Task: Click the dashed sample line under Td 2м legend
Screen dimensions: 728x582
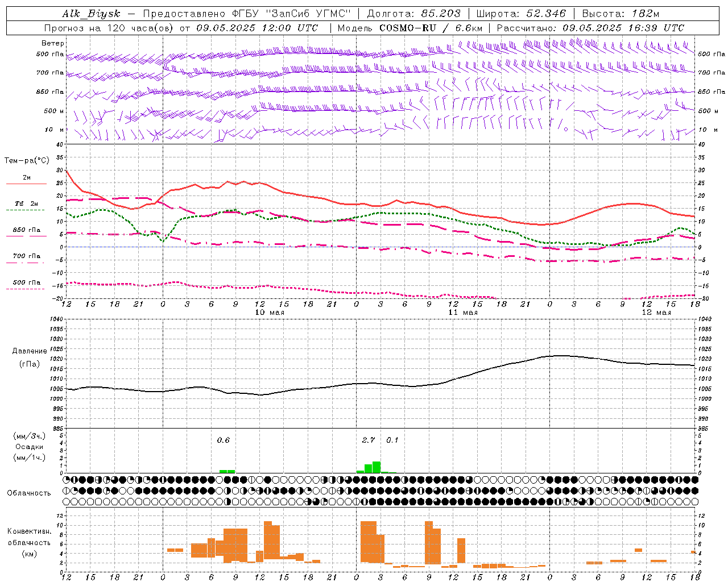Action: click(x=26, y=210)
